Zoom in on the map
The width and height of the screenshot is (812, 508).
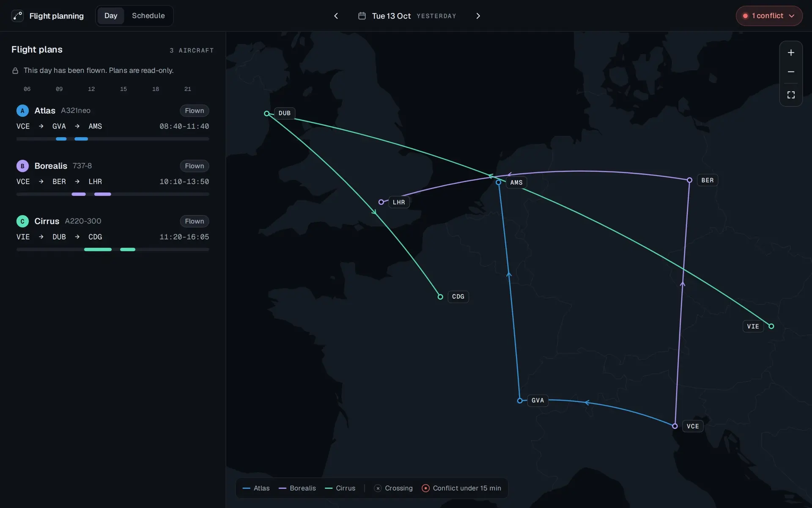[x=791, y=52]
